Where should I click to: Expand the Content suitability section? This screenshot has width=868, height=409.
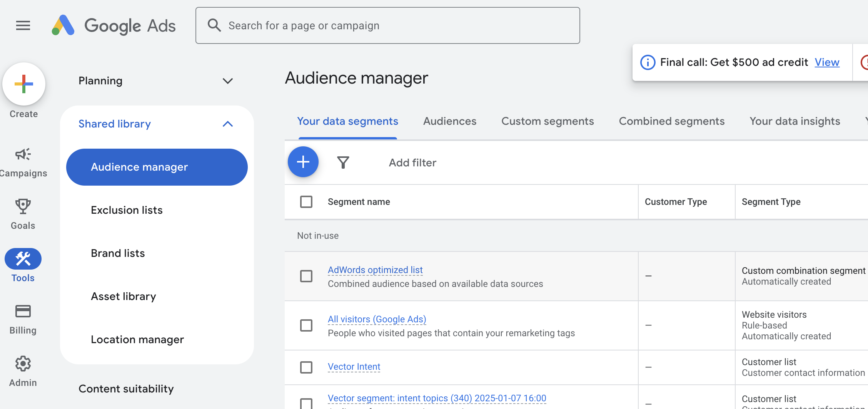(x=126, y=389)
